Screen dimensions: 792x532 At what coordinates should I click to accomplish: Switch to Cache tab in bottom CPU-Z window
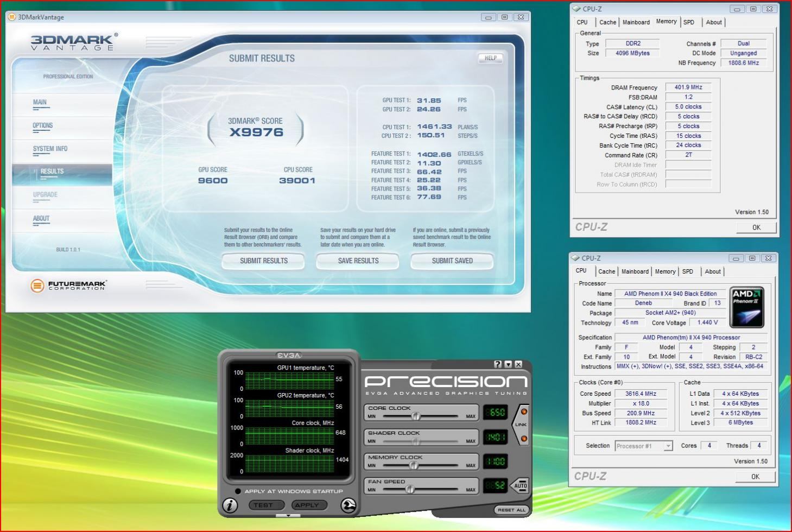coord(606,271)
